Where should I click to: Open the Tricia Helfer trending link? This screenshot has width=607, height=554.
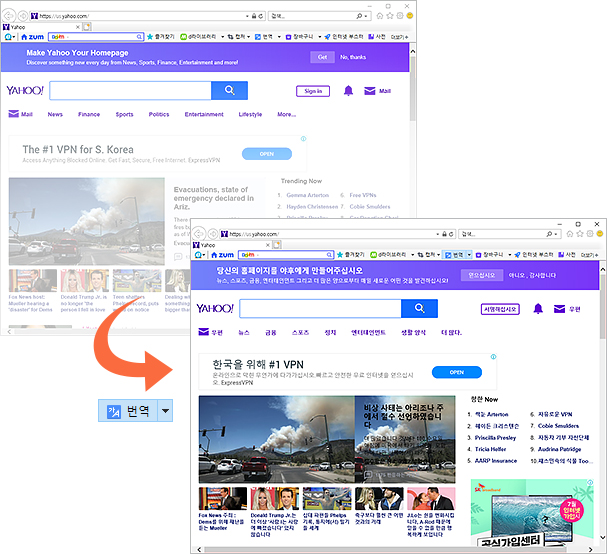490,449
